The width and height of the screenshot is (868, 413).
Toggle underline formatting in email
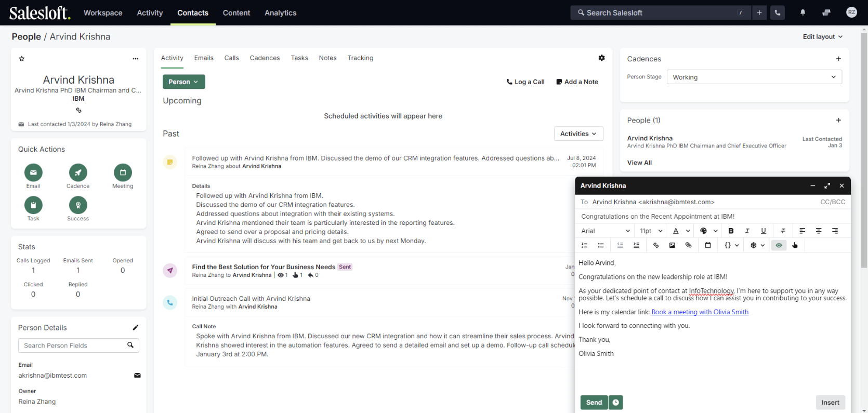click(764, 231)
